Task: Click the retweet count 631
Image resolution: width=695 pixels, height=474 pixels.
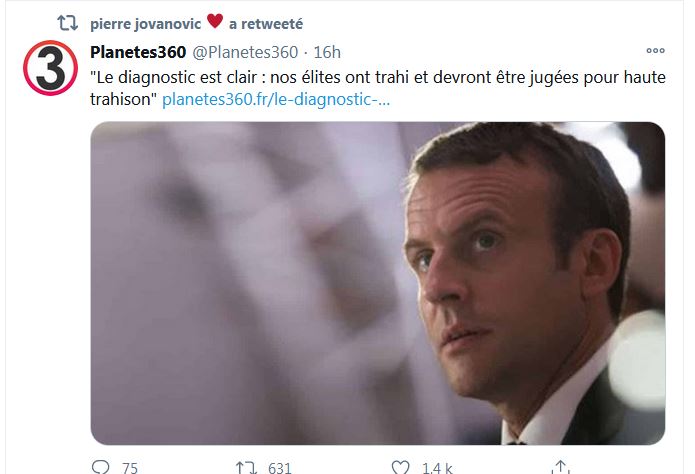Action: 279,467
